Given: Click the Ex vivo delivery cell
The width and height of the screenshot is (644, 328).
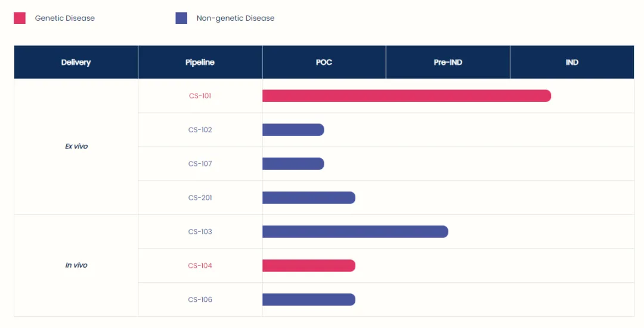Looking at the screenshot, I should (x=76, y=146).
